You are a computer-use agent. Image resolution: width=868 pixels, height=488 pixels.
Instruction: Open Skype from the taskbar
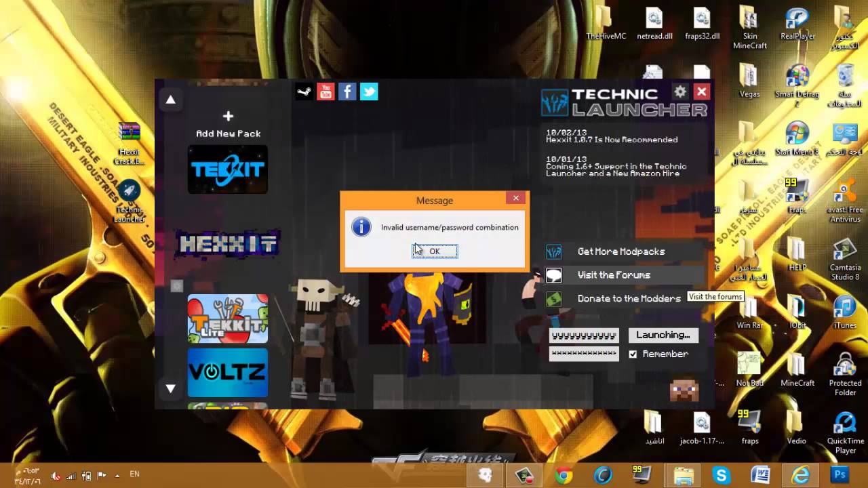pos(721,475)
